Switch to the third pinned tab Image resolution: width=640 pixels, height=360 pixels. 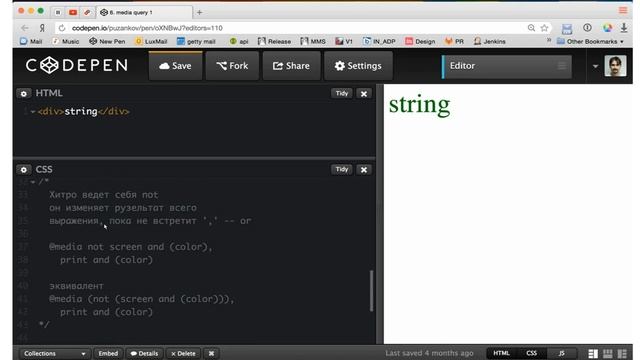(87, 12)
